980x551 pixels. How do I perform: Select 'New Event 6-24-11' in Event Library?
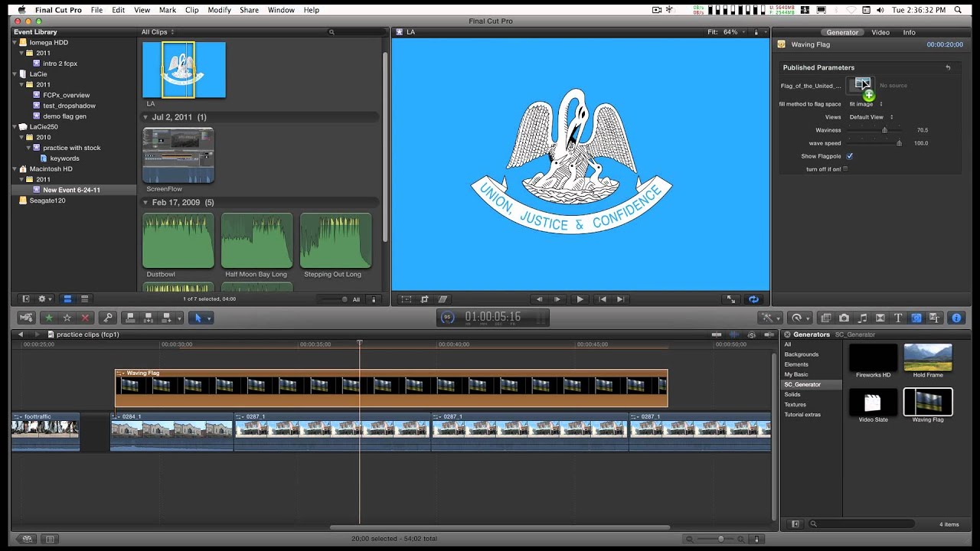(x=71, y=190)
